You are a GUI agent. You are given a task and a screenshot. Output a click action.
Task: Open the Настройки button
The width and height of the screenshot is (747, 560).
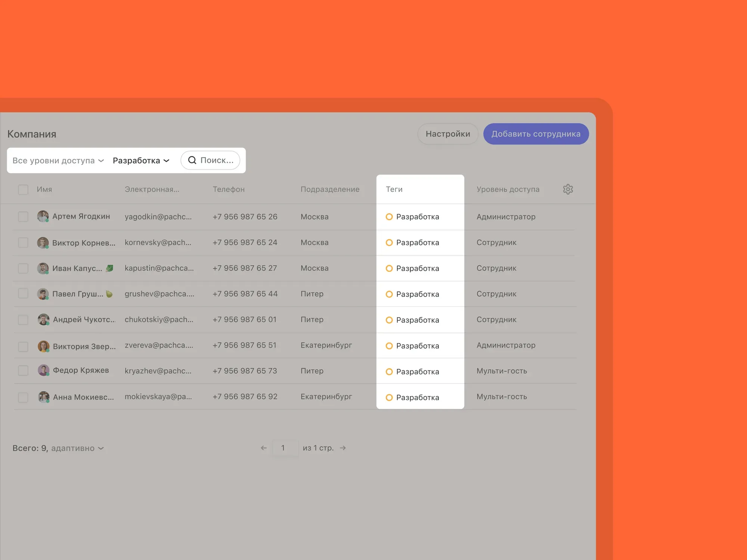click(447, 134)
